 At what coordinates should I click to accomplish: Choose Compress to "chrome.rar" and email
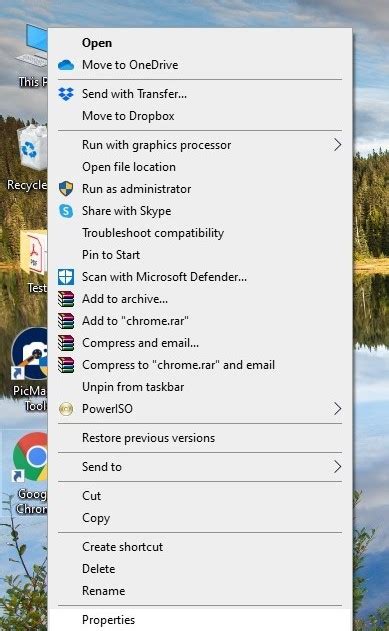click(200, 365)
